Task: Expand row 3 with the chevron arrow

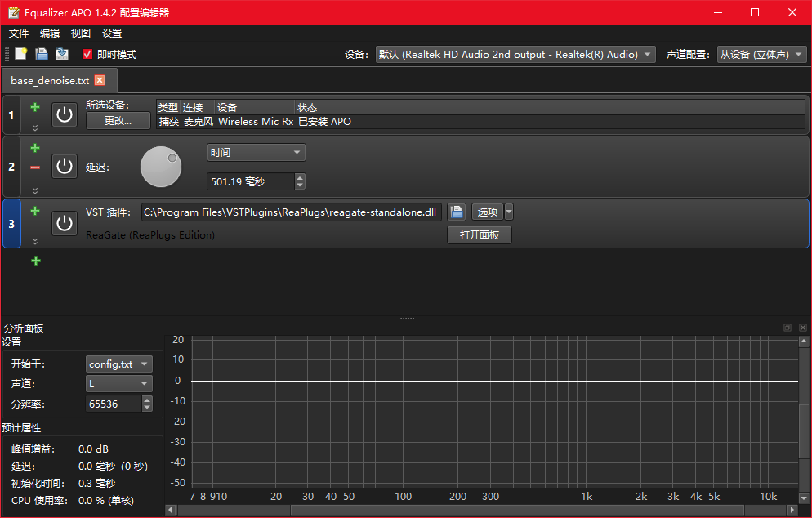Action: tap(35, 241)
